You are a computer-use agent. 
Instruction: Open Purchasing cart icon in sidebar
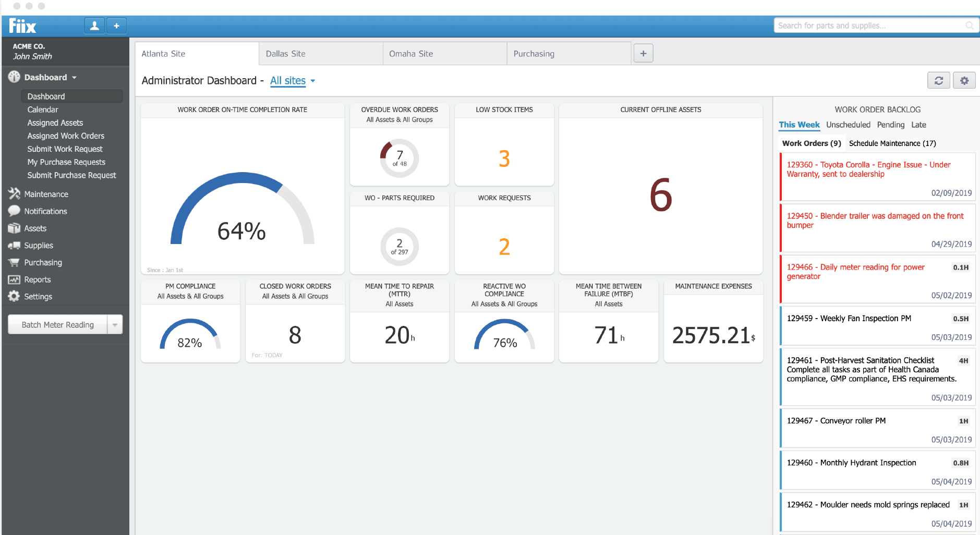click(x=14, y=262)
